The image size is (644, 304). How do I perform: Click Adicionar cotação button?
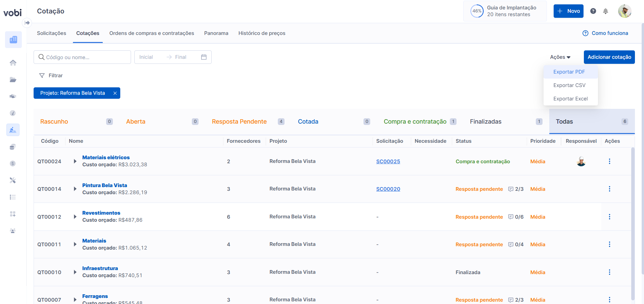609,57
